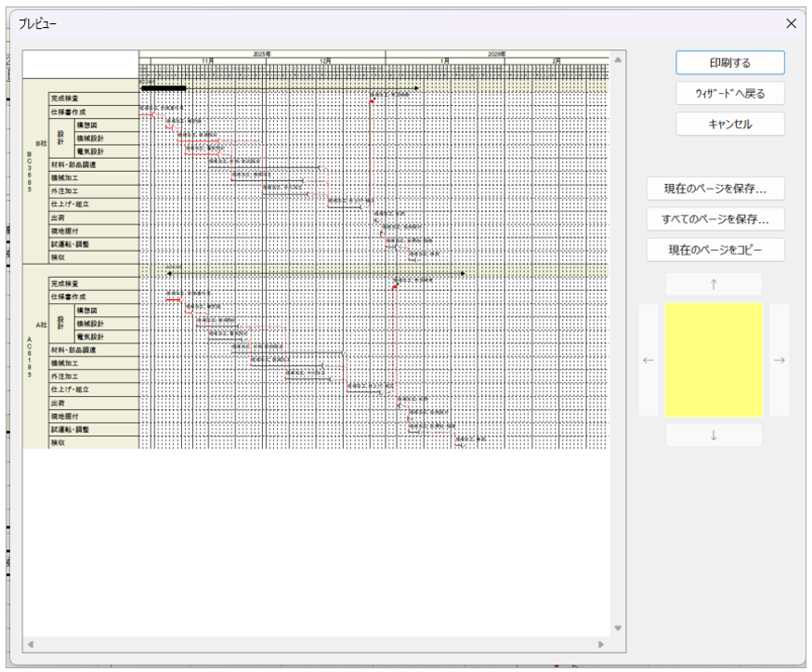Go to the right page arrow
Image resolution: width=812 pixels, height=672 pixels.
(779, 361)
